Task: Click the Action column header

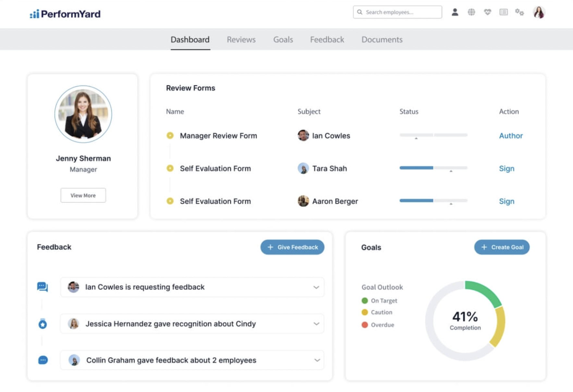Action: [509, 111]
